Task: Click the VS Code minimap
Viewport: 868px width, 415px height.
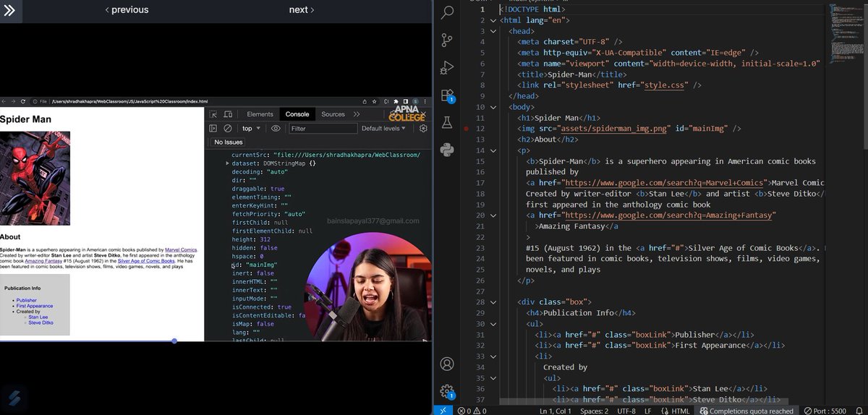Action: click(845, 33)
